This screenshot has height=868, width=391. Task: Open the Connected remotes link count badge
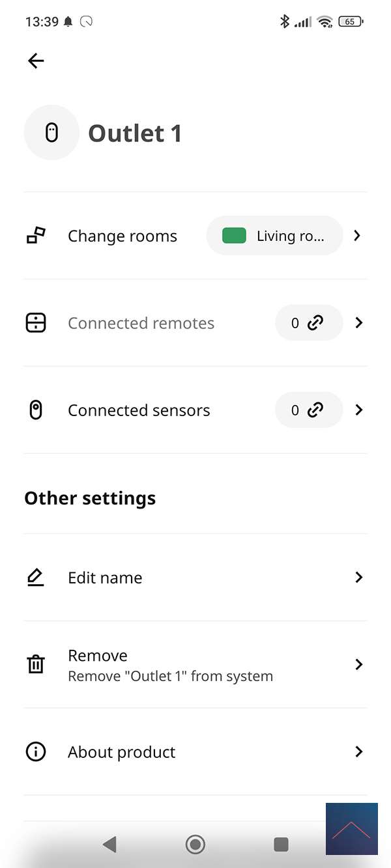point(308,323)
